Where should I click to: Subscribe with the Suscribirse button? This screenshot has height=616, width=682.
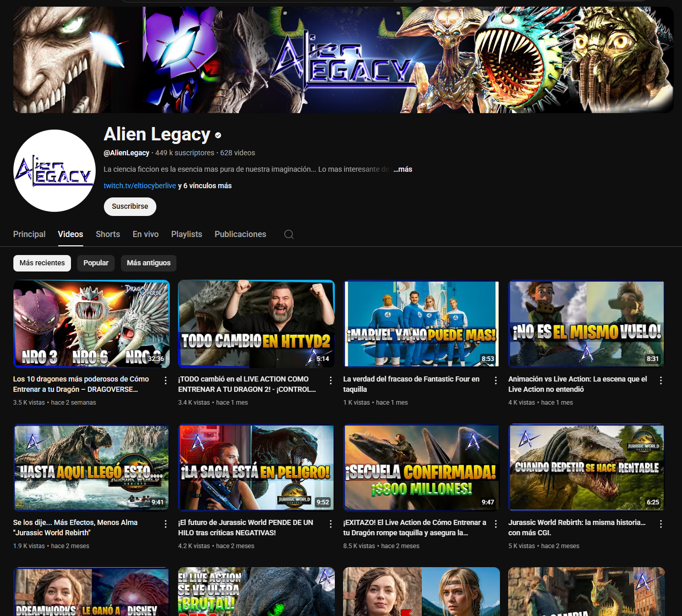click(x=130, y=206)
